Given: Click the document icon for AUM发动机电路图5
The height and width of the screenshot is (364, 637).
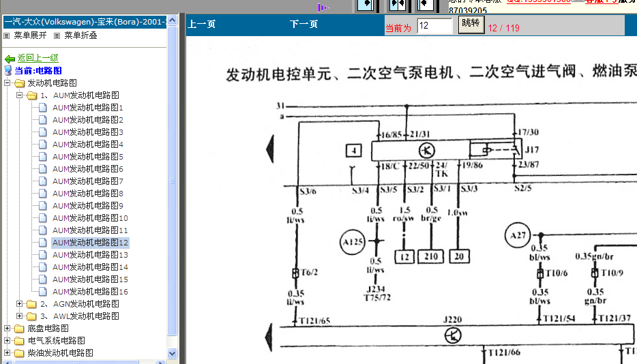Looking at the screenshot, I should pos(43,156).
